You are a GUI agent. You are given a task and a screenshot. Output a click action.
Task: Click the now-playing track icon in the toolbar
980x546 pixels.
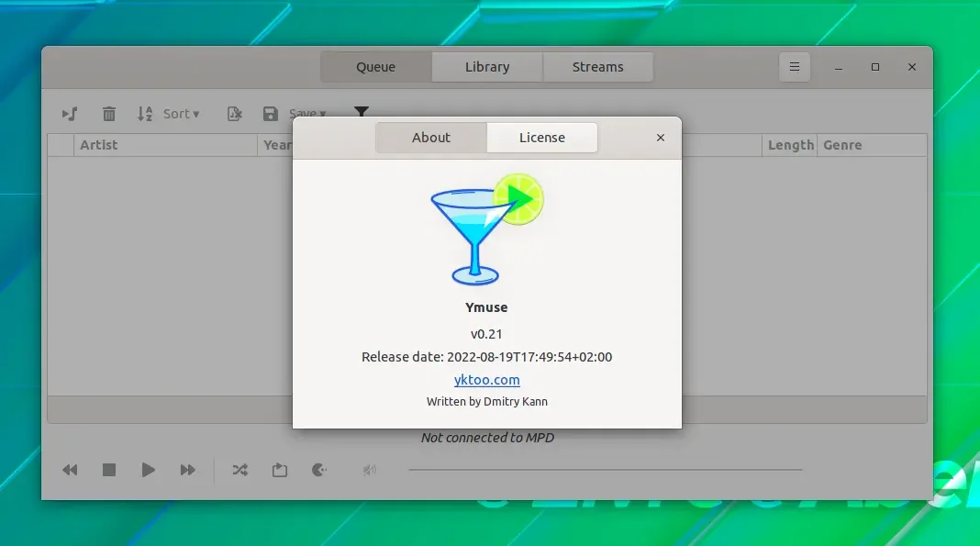pos(70,114)
